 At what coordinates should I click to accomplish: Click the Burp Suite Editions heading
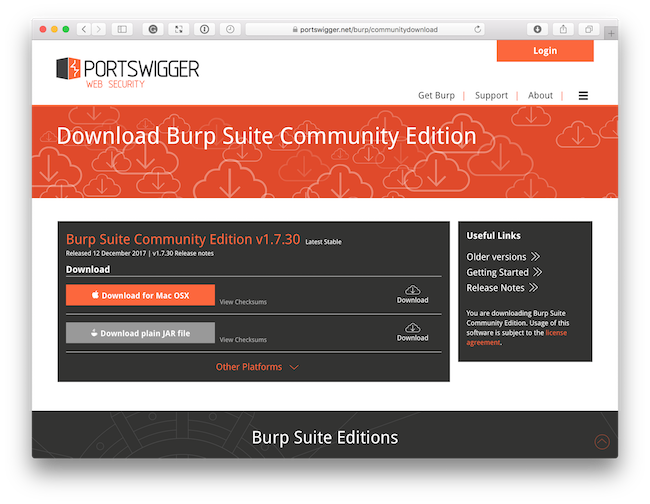click(325, 438)
